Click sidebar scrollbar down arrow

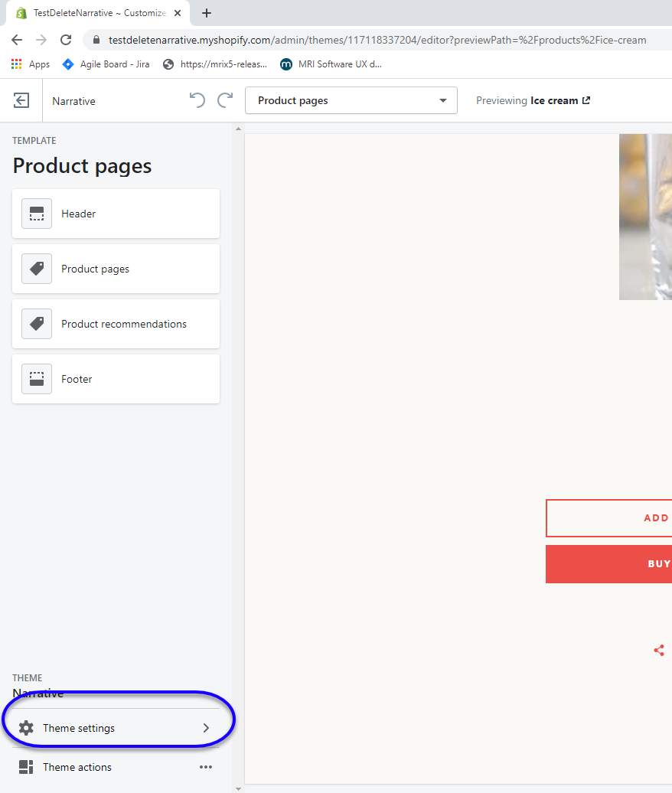coord(238,788)
